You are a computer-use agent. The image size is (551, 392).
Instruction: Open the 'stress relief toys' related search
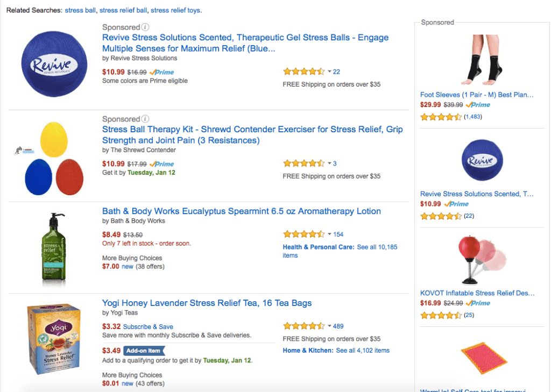[175, 10]
